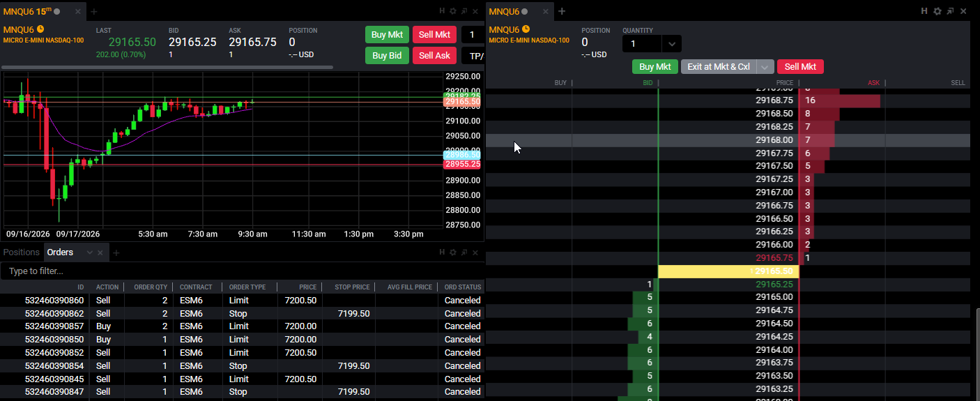This screenshot has width=980, height=401.
Task: Open settings gear in chart panel header
Action: [x=453, y=11]
